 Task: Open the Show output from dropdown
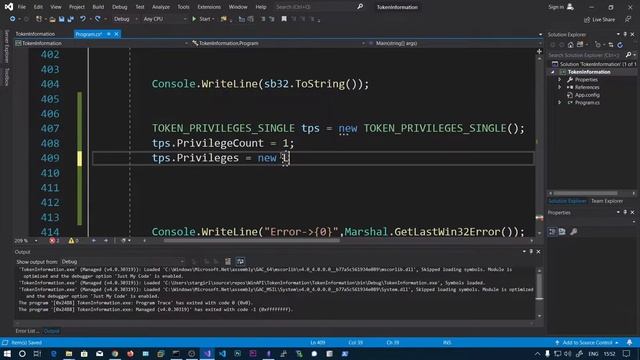click(122, 262)
